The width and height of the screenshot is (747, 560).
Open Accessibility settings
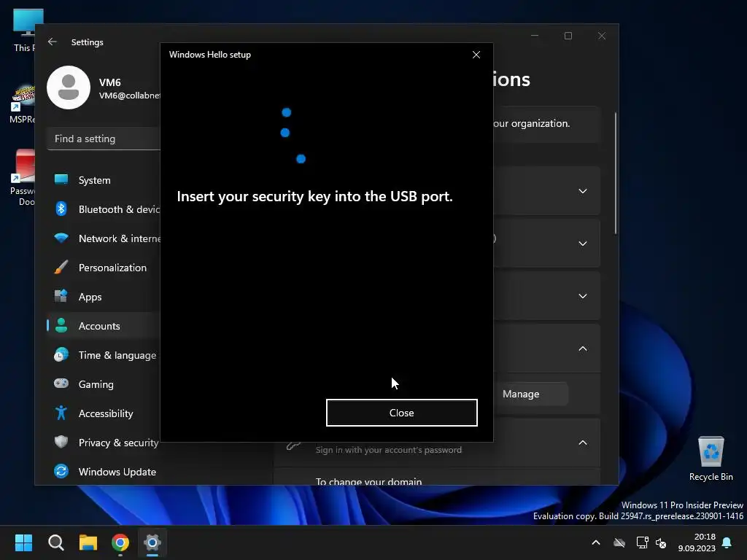click(x=104, y=413)
